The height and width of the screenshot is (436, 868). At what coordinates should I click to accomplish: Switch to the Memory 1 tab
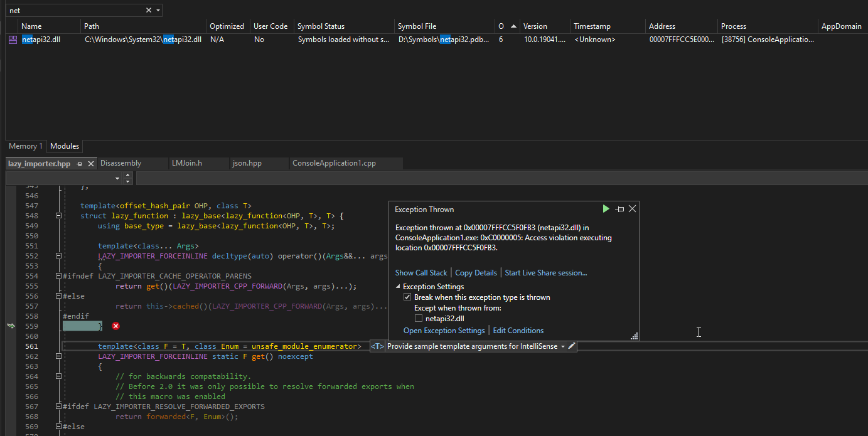click(25, 146)
